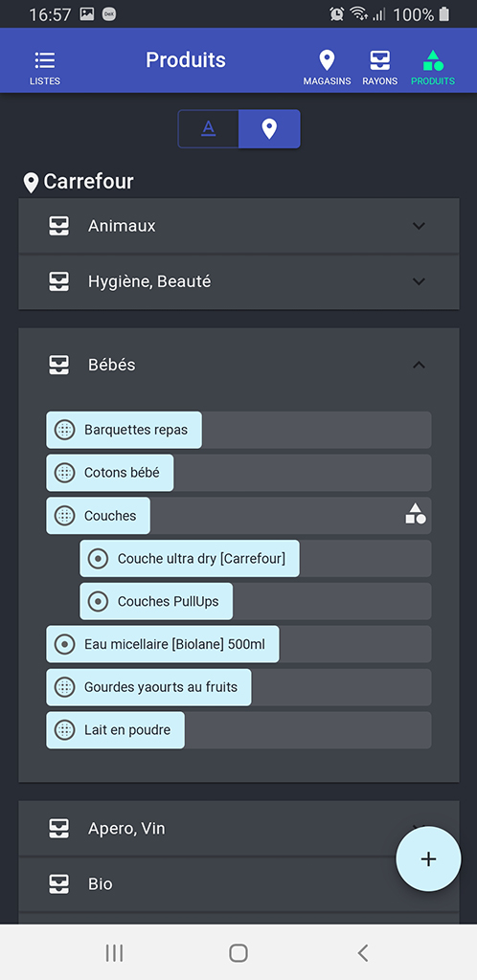Expand the Animaux section chevron

419,226
